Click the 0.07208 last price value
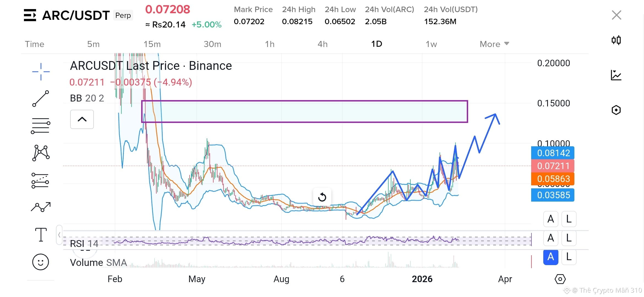Image resolution: width=644 pixels, height=297 pixels. point(168,9)
